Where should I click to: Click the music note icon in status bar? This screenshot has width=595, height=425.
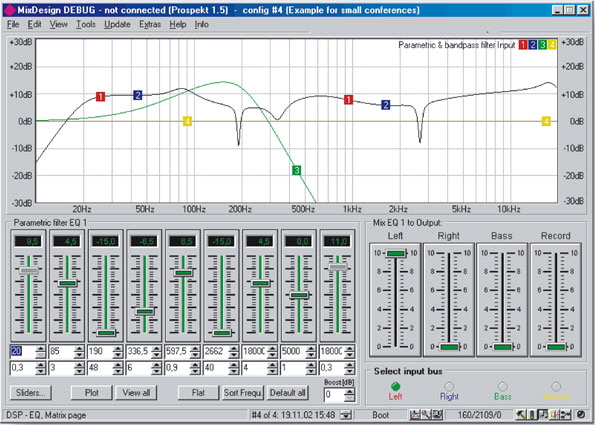pyautogui.click(x=543, y=415)
